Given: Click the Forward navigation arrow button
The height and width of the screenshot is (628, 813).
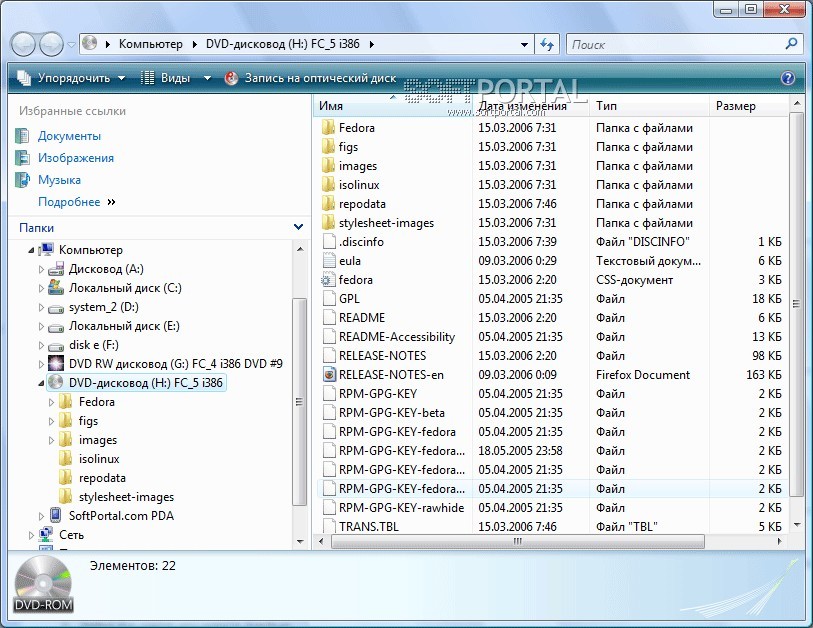Looking at the screenshot, I should click(51, 45).
